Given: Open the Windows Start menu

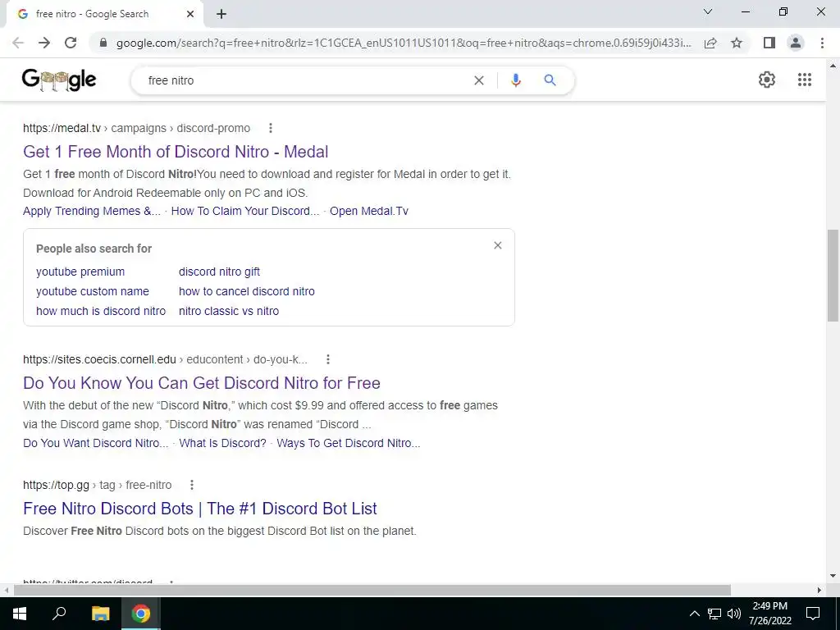Looking at the screenshot, I should [x=20, y=614].
